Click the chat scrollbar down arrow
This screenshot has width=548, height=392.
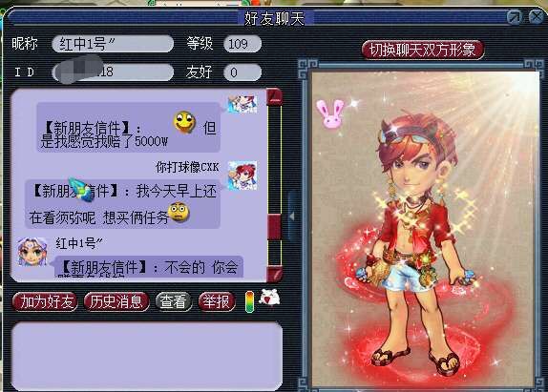(x=274, y=274)
